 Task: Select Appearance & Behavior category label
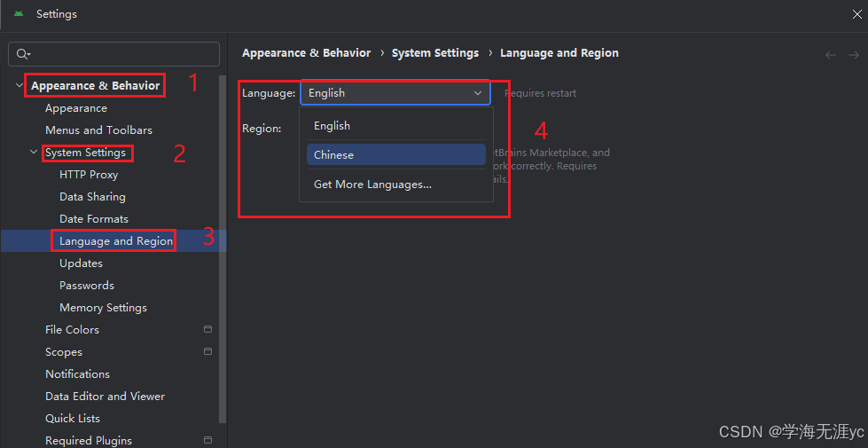(x=95, y=86)
